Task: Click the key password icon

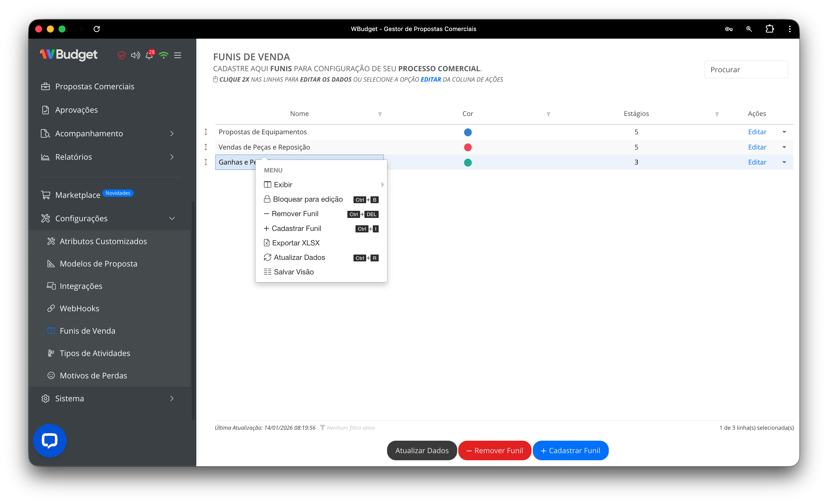Action: click(729, 29)
